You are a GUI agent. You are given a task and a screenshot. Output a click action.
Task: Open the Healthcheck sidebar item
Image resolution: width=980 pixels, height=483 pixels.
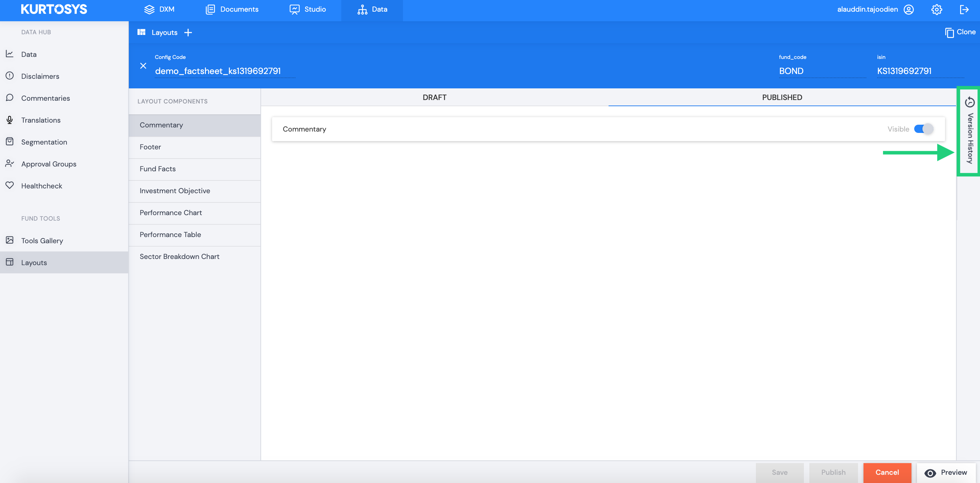pos(64,186)
